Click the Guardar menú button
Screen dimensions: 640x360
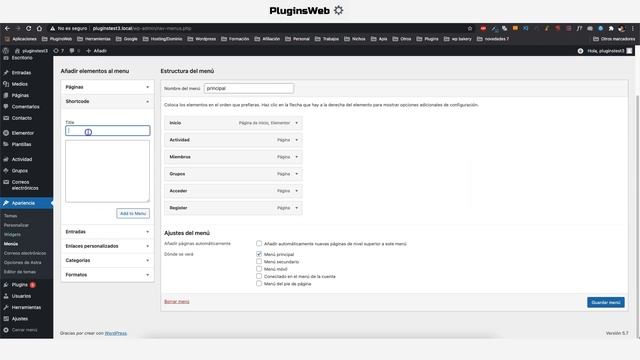pos(606,302)
